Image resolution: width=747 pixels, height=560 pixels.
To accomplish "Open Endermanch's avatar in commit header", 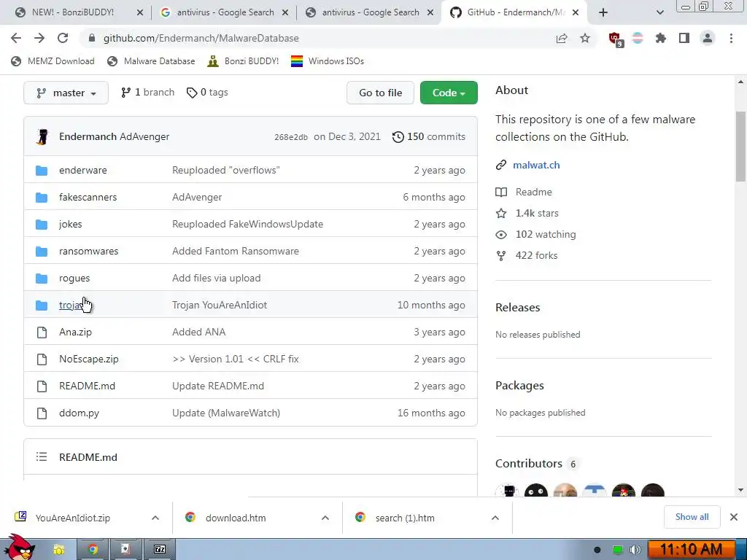I will coord(42,136).
